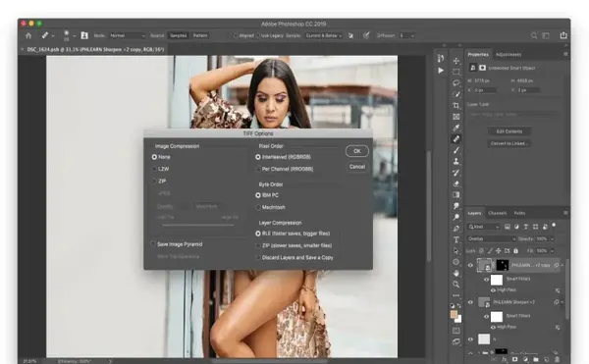Open the tool preset picker arrow

click(53, 36)
